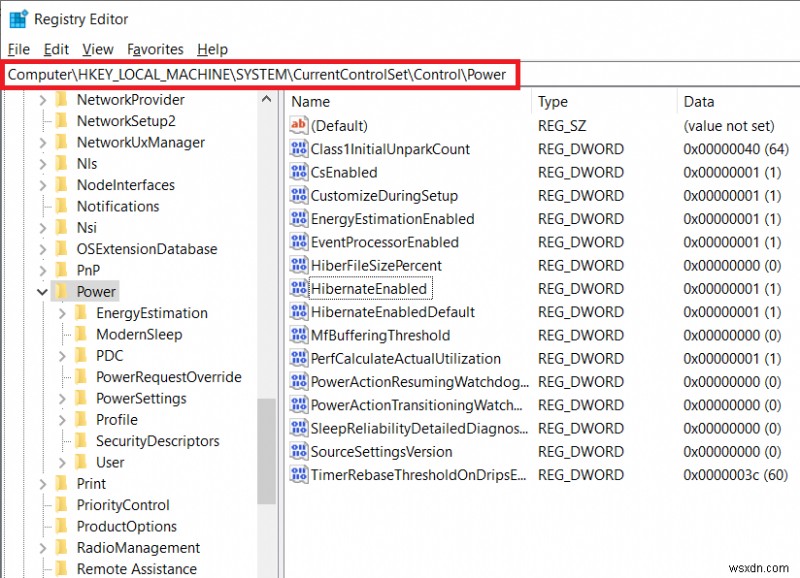This screenshot has width=800, height=578.
Task: Select the NetworkUxManager tree key
Action: click(x=141, y=142)
